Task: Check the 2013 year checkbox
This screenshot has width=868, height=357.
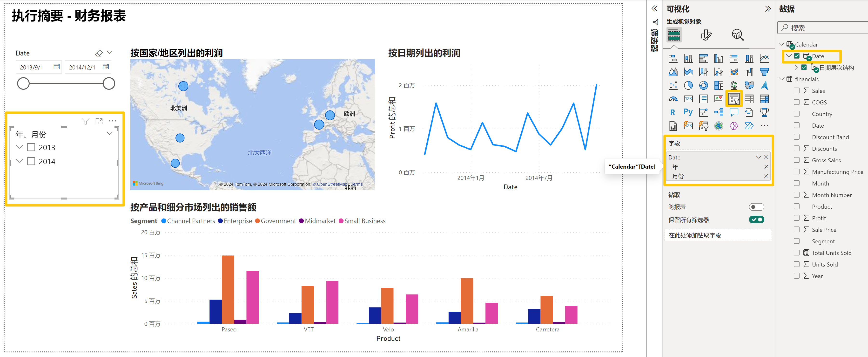Action: (31, 147)
